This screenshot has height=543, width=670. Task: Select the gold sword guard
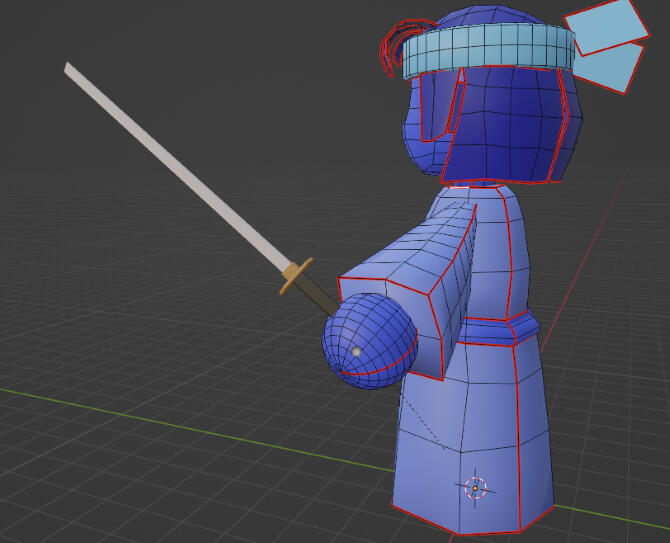(x=296, y=276)
